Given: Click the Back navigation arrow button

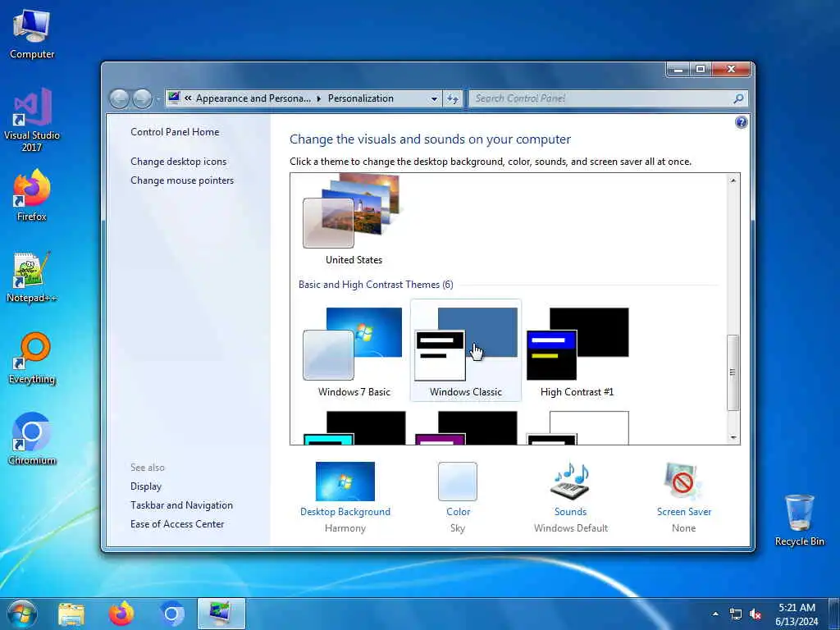Looking at the screenshot, I should [120, 98].
